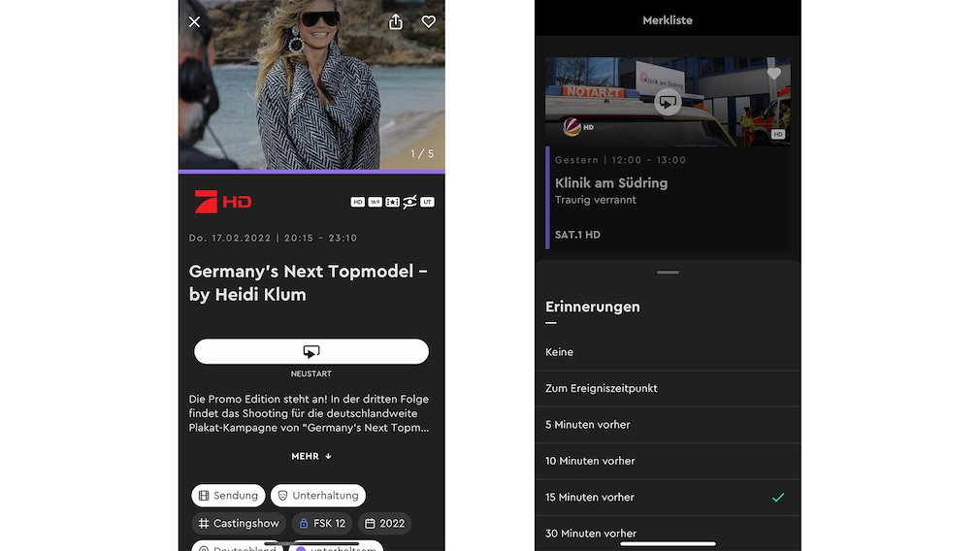Select Zum Ereigniszeitpunkt reminder
Viewport: 980px width, 551px height.
[x=668, y=389]
